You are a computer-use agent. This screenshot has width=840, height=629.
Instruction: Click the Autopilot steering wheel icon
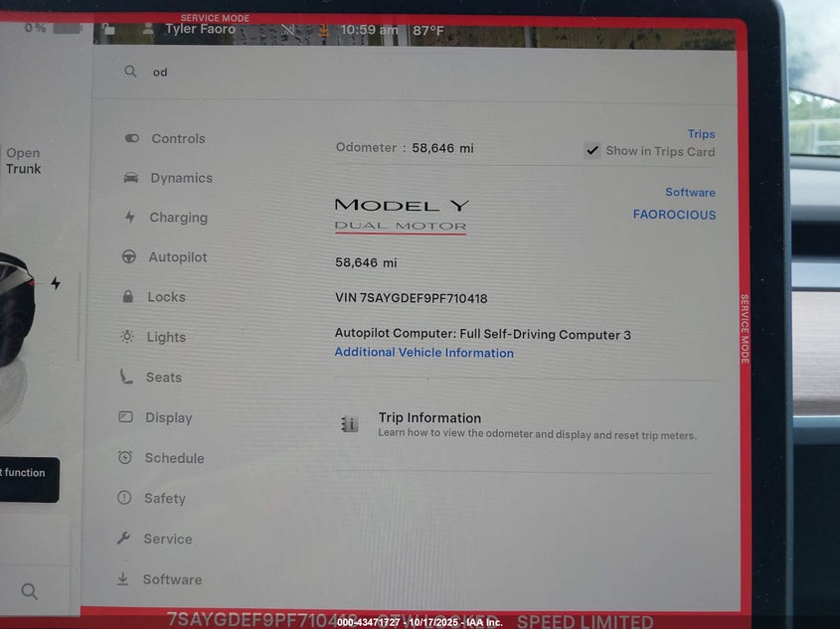coord(129,257)
